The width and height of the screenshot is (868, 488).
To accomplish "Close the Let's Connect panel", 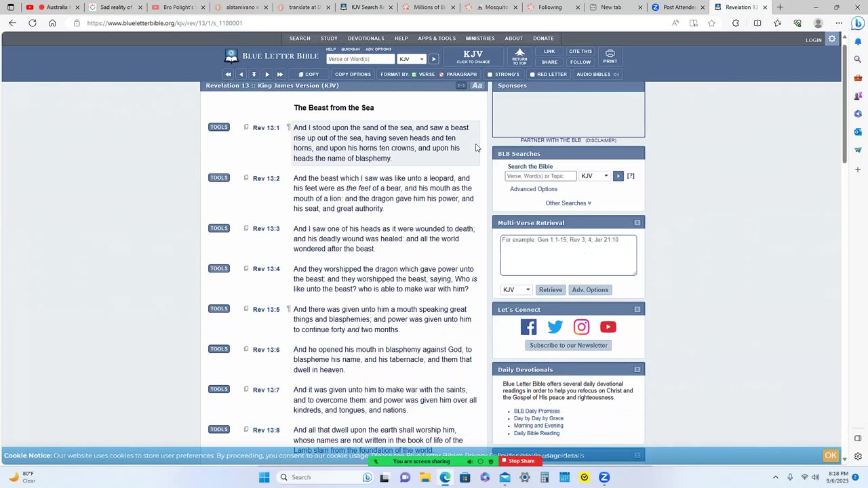I will [637, 309].
